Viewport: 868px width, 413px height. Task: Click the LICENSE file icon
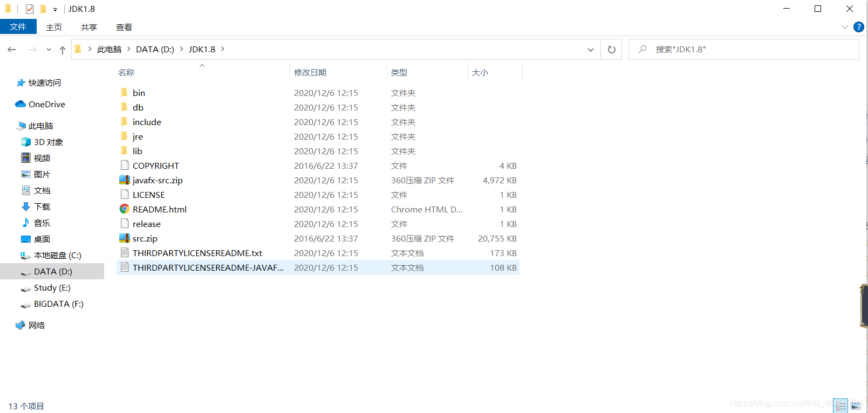click(x=125, y=194)
